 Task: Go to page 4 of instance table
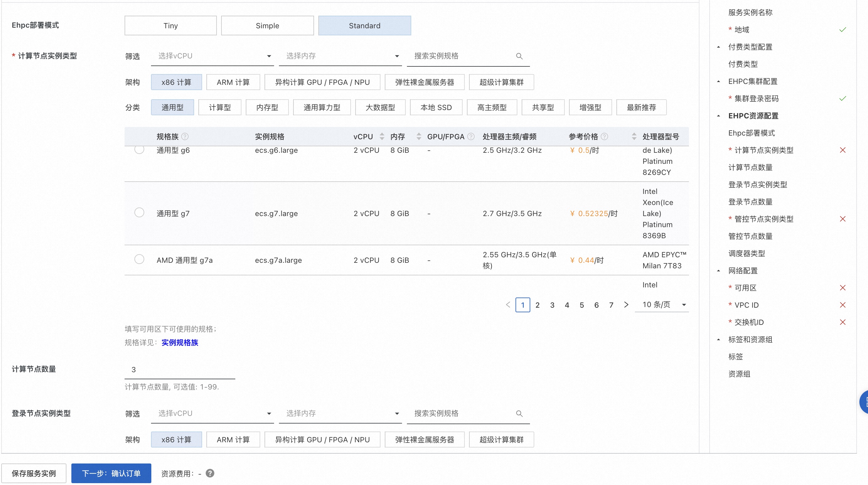click(567, 305)
